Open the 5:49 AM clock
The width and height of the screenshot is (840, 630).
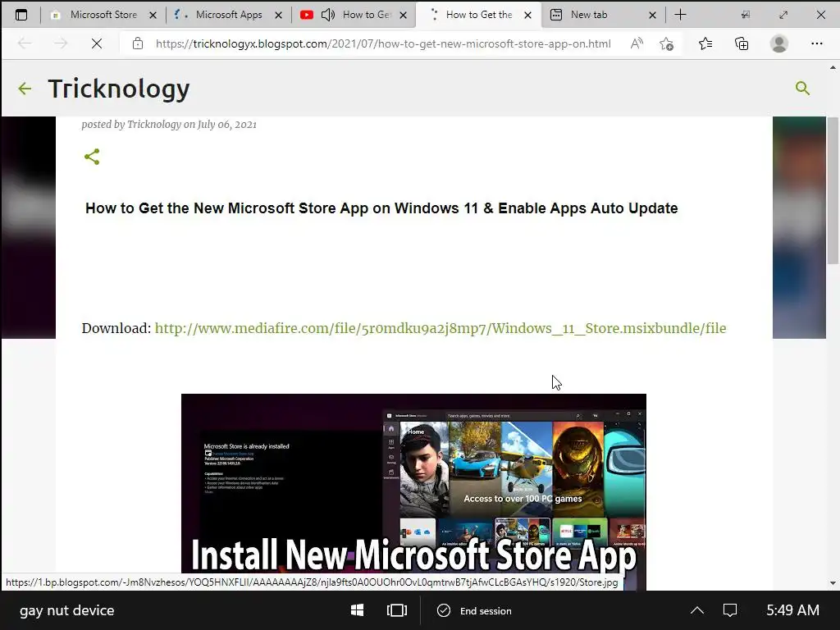tap(792, 610)
